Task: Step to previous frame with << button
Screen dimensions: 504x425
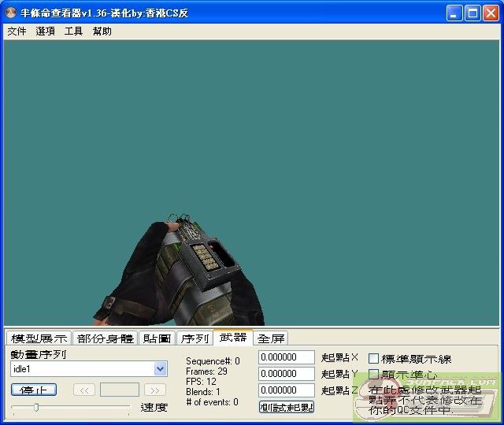Action: pos(84,390)
